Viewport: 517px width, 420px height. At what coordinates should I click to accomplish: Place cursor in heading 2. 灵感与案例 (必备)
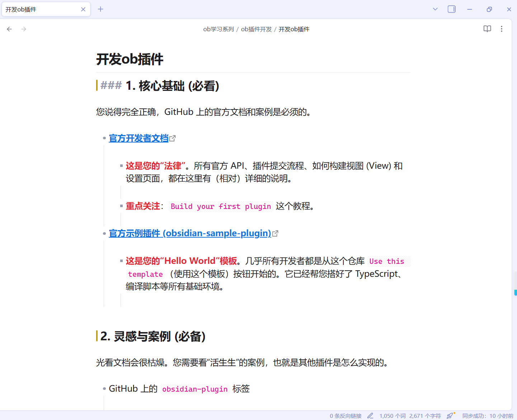[x=153, y=336]
